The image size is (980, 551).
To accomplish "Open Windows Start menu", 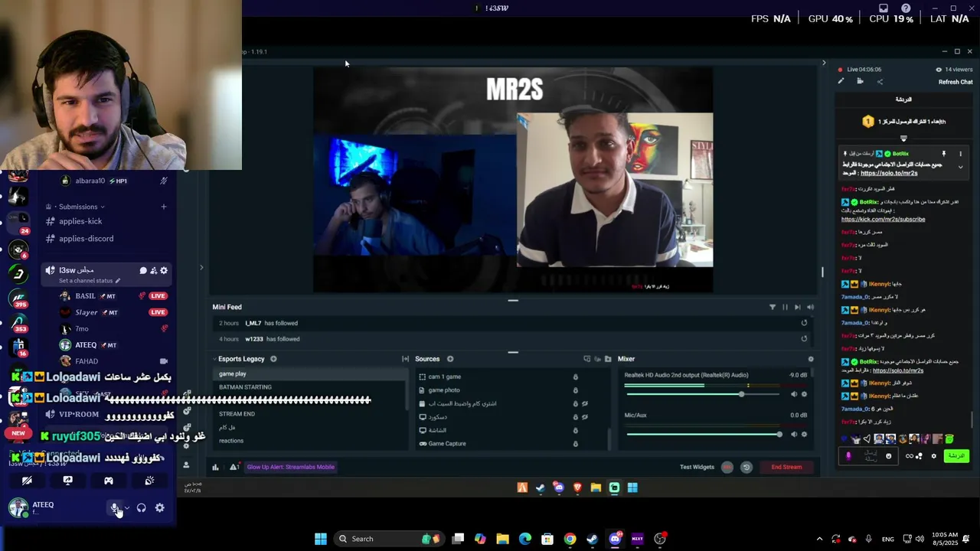I will coord(321,539).
